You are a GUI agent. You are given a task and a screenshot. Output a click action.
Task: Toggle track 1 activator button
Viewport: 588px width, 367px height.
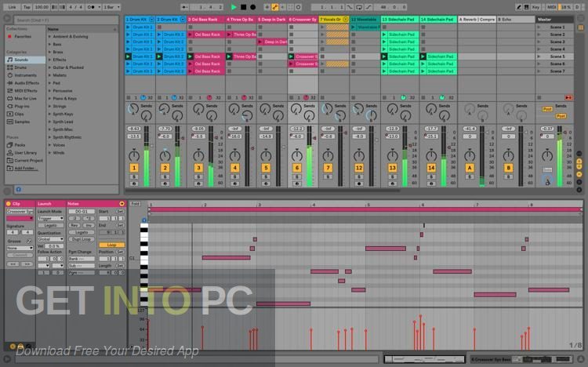pos(134,168)
